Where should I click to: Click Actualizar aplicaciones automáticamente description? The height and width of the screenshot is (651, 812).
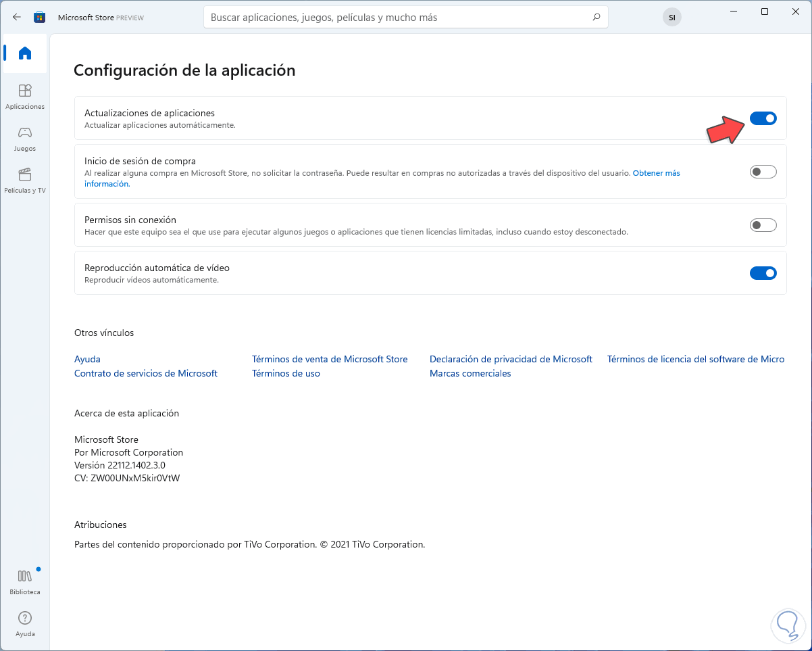coord(160,125)
